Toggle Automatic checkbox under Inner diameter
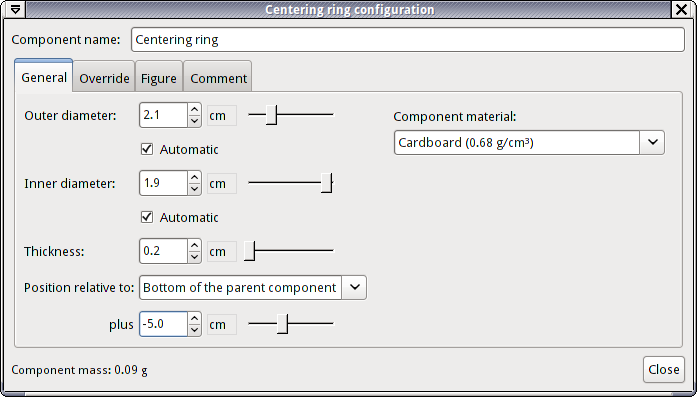This screenshot has width=697, height=397. 147,217
